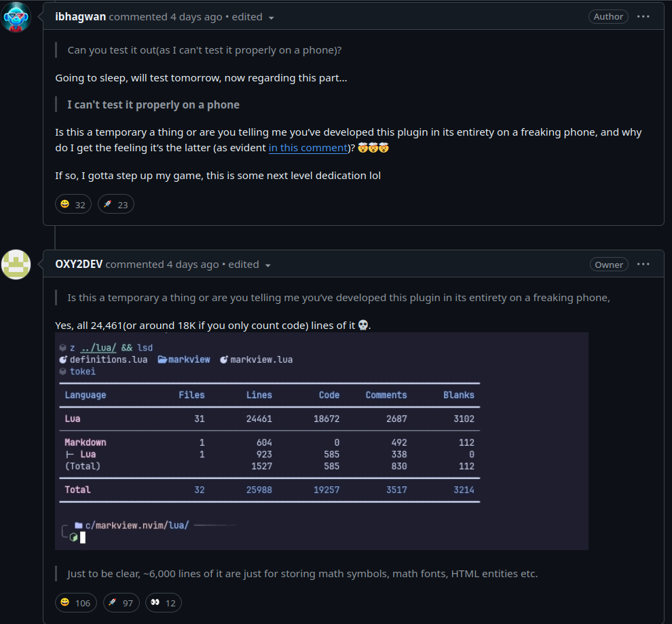The image size is (672, 624).
Task: Open ibhagwan username profile link
Action: click(80, 17)
